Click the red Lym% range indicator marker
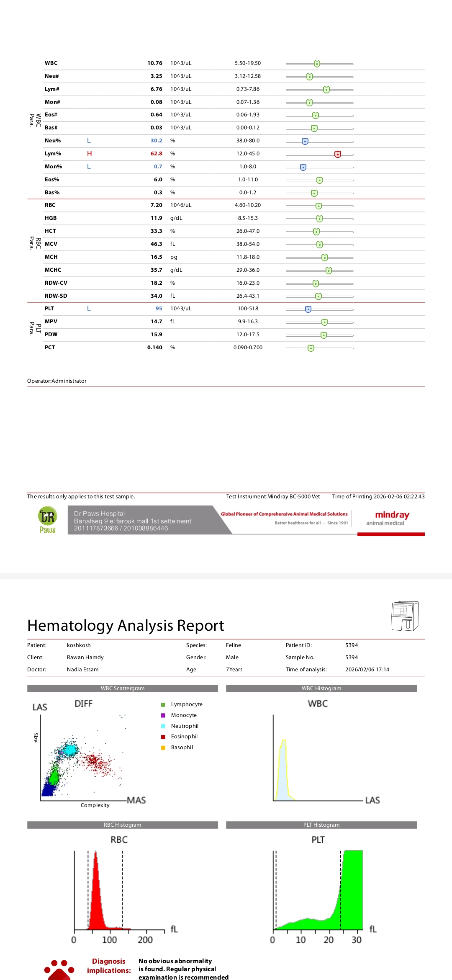This screenshot has height=980, width=452. tap(338, 154)
